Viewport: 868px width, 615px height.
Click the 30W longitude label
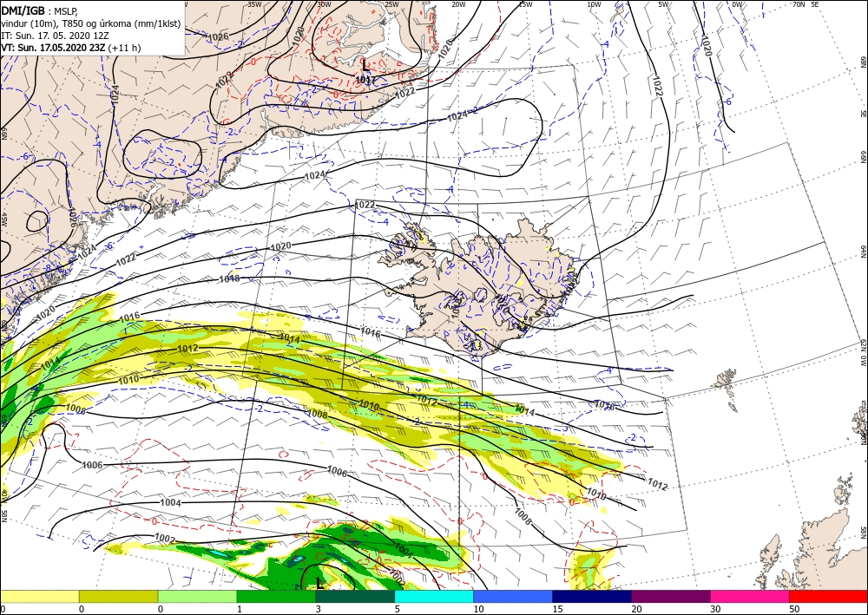(324, 4)
